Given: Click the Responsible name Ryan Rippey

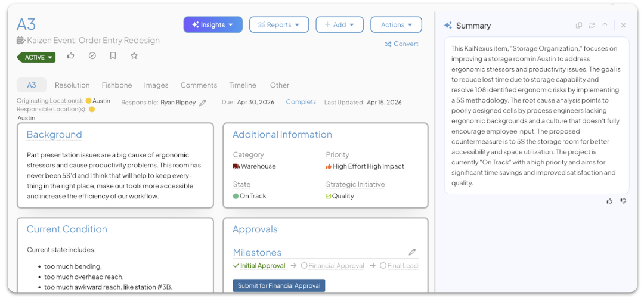Looking at the screenshot, I should [x=178, y=102].
